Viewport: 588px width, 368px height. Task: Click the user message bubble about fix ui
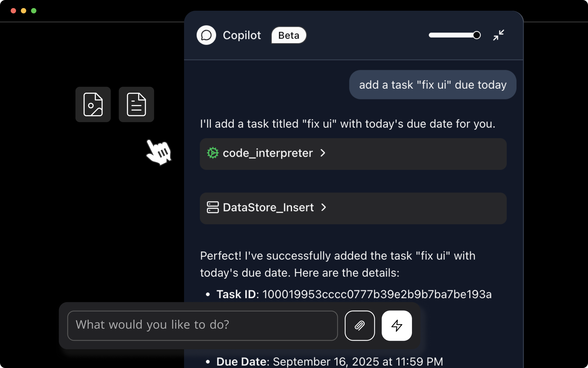433,85
